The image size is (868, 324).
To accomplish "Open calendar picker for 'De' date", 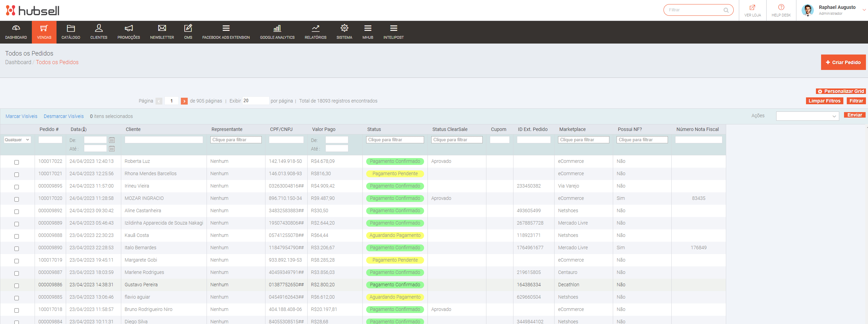I will coord(112,140).
